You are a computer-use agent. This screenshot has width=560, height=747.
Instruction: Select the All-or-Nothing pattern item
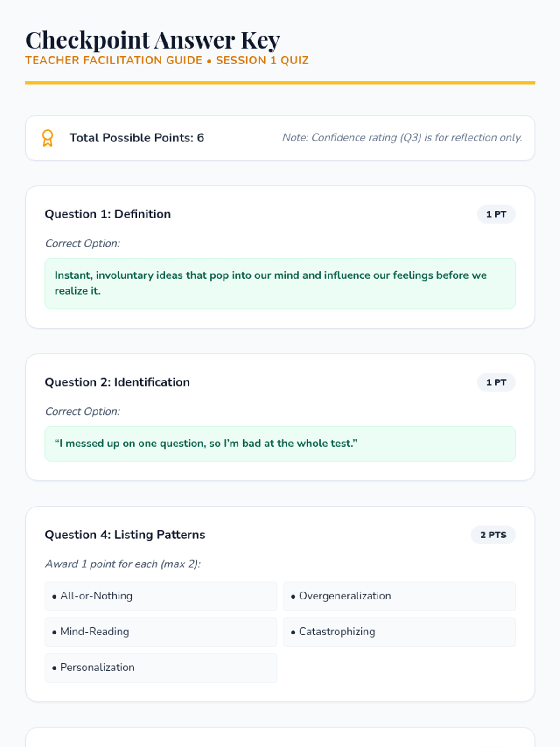pos(161,596)
